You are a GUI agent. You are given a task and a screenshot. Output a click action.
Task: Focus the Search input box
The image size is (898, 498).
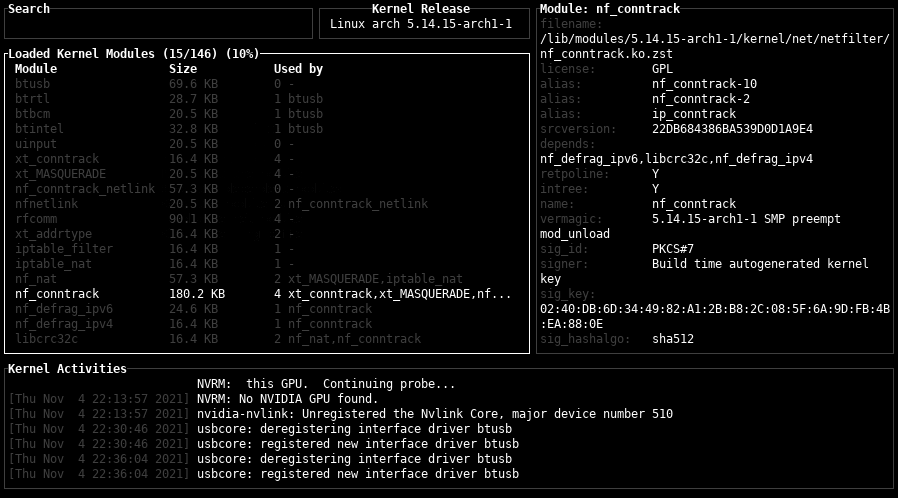tap(158, 23)
